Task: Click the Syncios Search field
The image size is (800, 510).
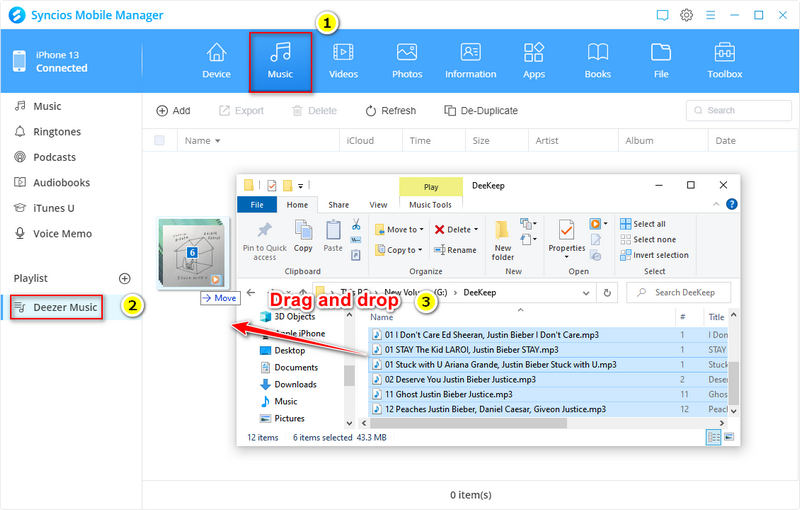Action: (739, 110)
